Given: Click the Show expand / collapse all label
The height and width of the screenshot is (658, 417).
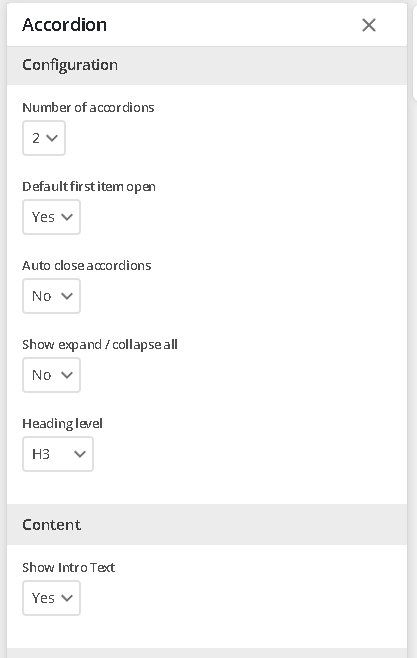Looking at the screenshot, I should click(100, 345).
